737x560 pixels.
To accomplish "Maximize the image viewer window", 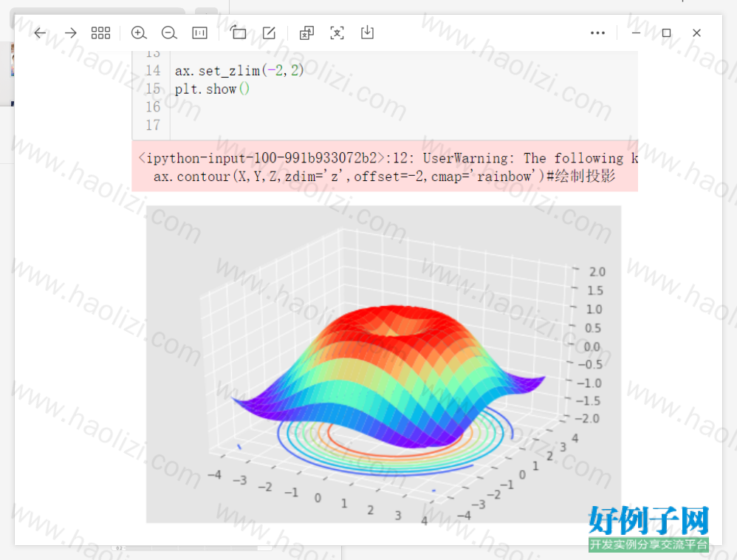I will pyautogui.click(x=666, y=33).
